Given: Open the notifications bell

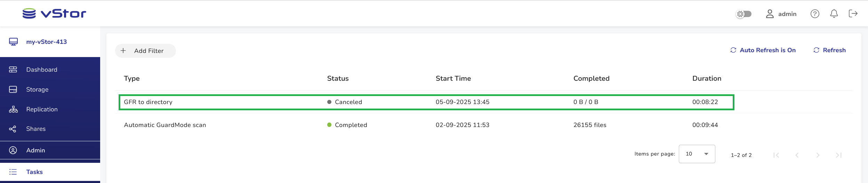Looking at the screenshot, I should [x=834, y=14].
